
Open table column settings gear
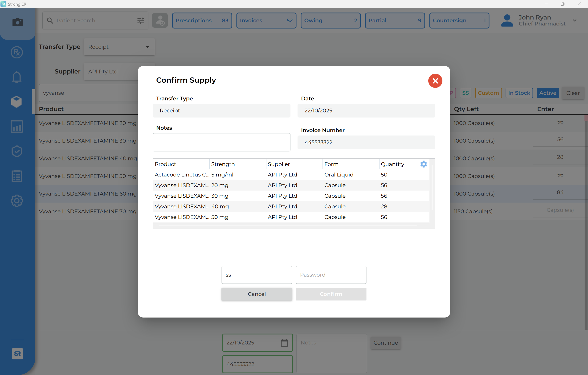[x=423, y=164]
